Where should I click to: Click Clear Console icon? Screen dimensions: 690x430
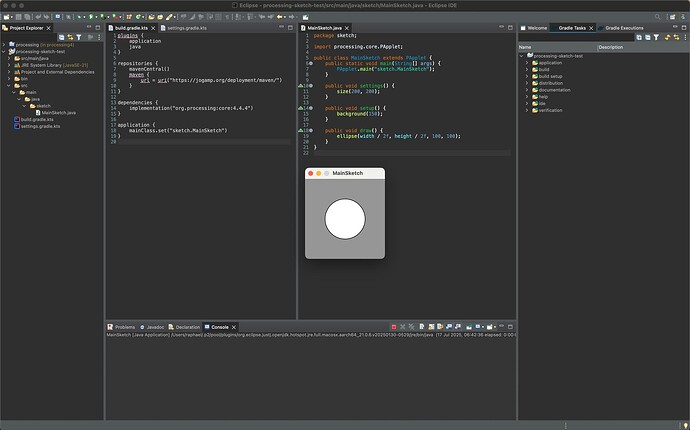pyautogui.click(x=422, y=327)
